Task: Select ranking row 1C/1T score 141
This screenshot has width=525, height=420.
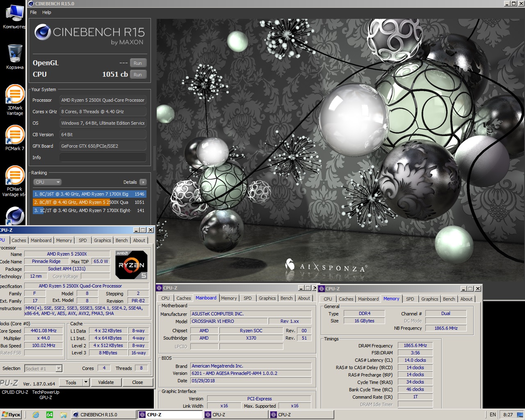Action: point(89,210)
